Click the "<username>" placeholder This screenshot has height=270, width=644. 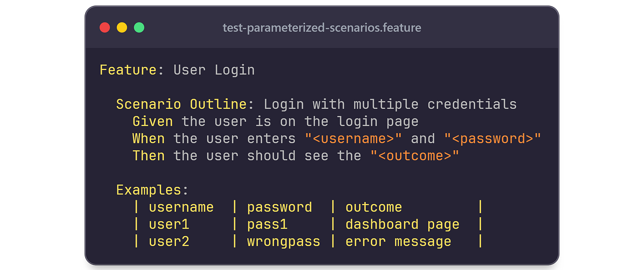353,138
